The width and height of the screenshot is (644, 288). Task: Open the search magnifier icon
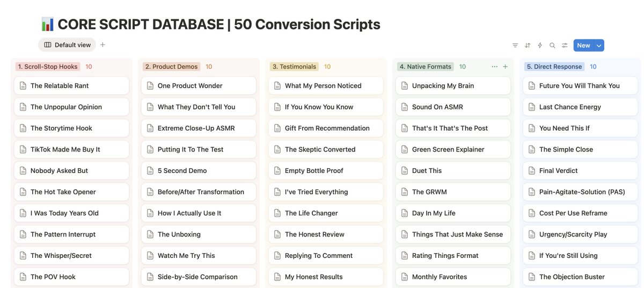[x=552, y=46]
